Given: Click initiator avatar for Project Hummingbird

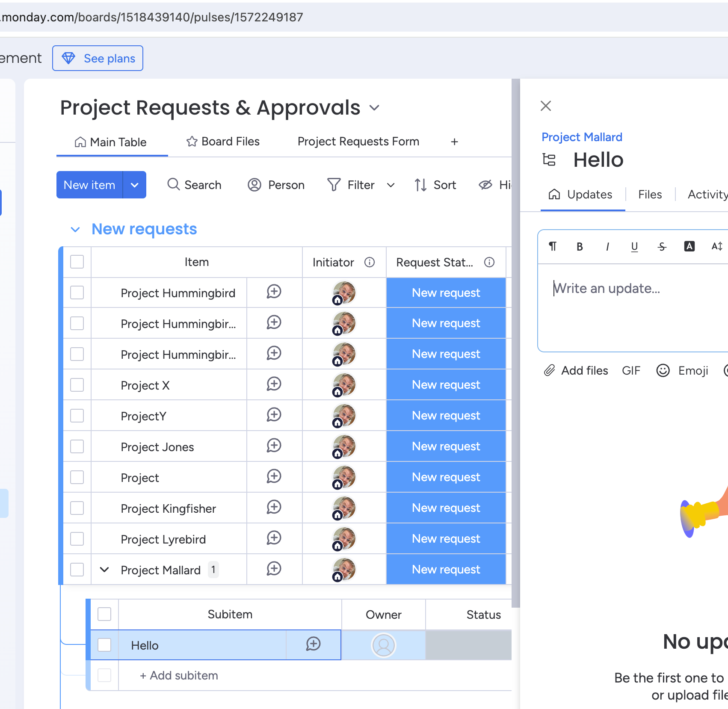Looking at the screenshot, I should coord(344,292).
